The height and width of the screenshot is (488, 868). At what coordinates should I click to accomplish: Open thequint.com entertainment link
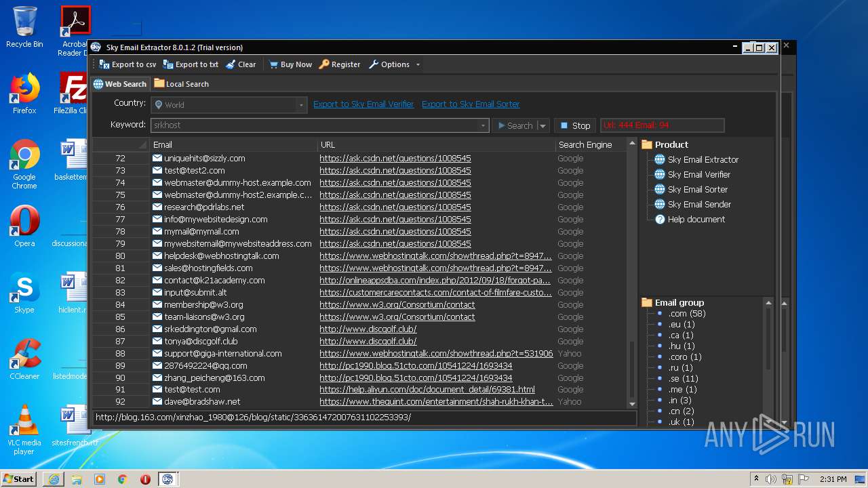tap(436, 401)
